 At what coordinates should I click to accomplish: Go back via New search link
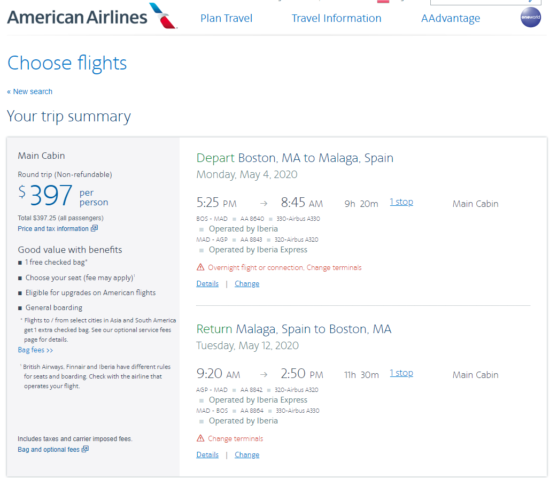coord(30,92)
